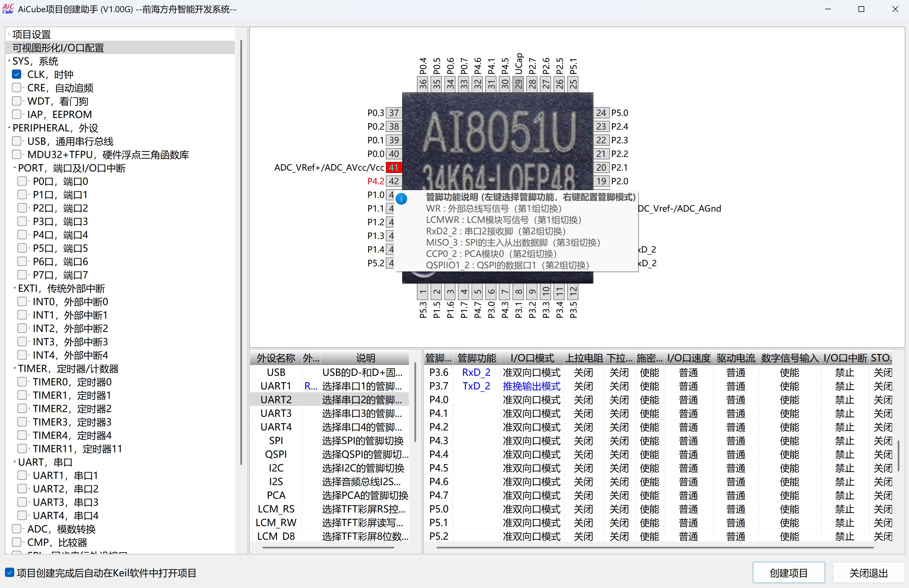The height and width of the screenshot is (588, 909).
Task: Toggle auto-open in Keil checkbox
Action: pos(10,572)
